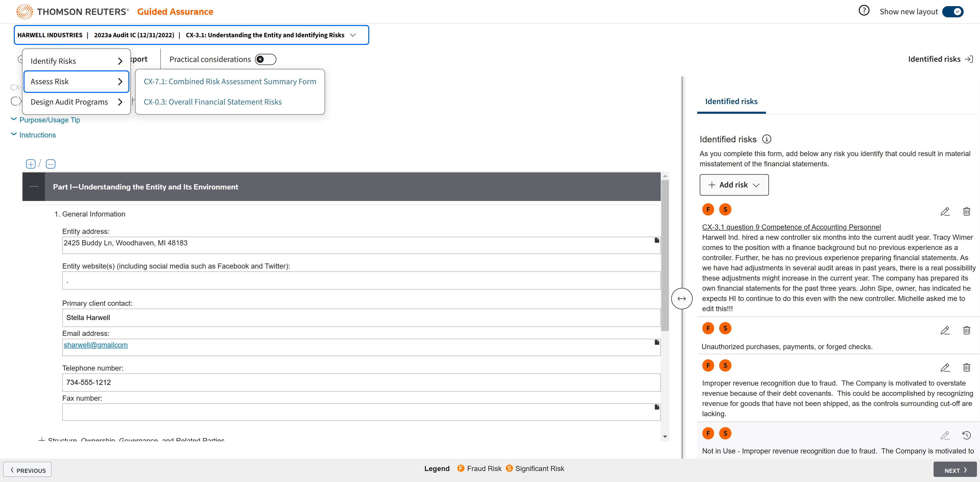This screenshot has width=980, height=482.
Task: Open the Design Audit Programs submenu
Action: [x=76, y=102]
